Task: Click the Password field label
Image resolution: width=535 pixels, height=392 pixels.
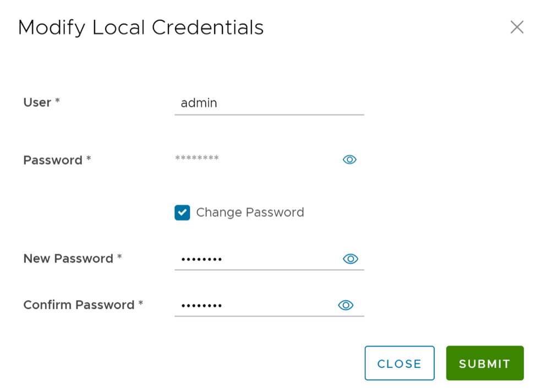Action: 53,160
